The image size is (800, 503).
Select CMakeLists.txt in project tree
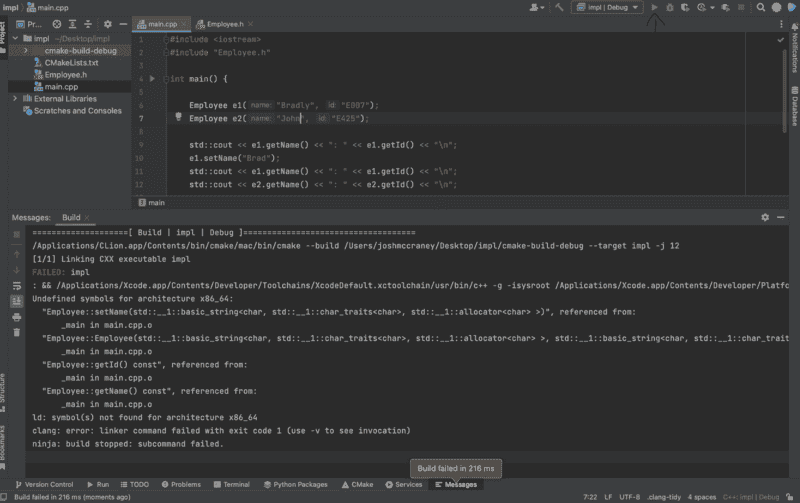pyautogui.click(x=72, y=62)
